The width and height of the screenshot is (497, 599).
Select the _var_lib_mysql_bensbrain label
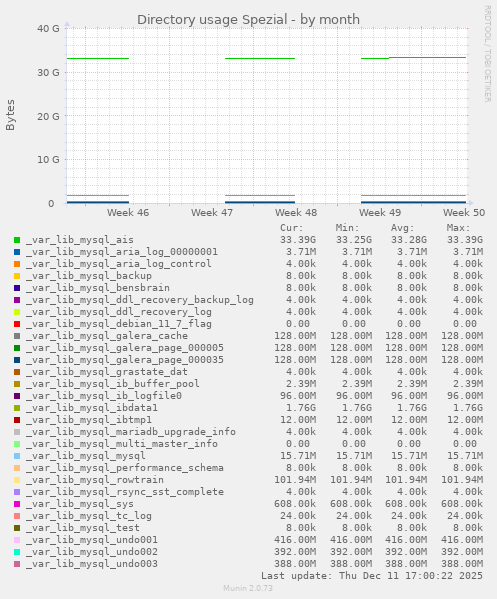click(x=98, y=288)
